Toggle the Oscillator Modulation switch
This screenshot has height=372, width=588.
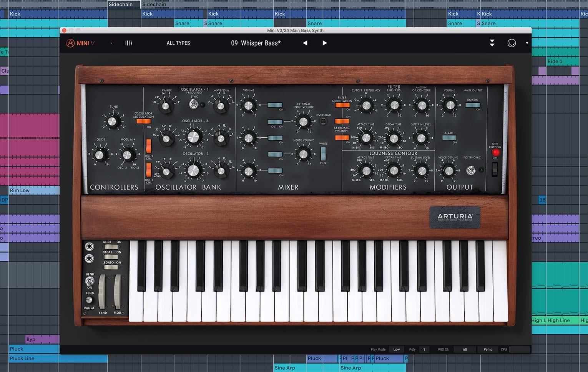[x=143, y=122]
